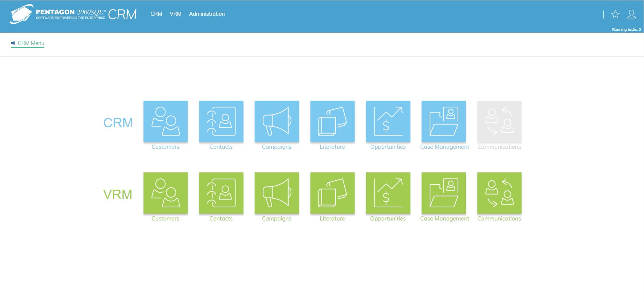Launch the CRM Campaigns megaphone tile

point(277,121)
